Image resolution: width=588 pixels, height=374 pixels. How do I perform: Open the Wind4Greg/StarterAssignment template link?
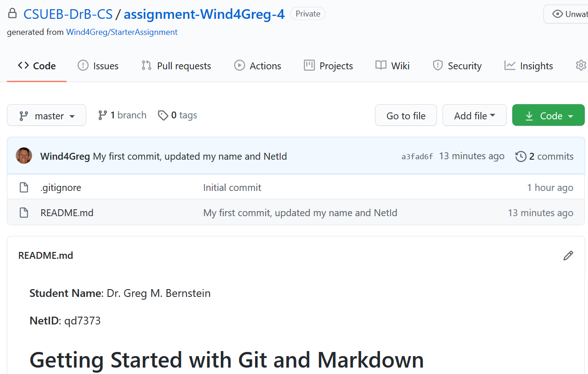pyautogui.click(x=122, y=32)
